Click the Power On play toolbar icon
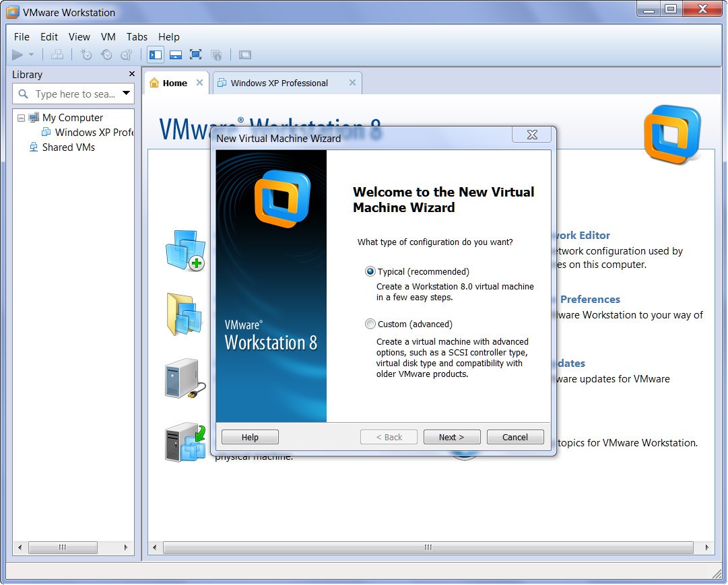Screen dimensions: 728x585 tap(18, 55)
